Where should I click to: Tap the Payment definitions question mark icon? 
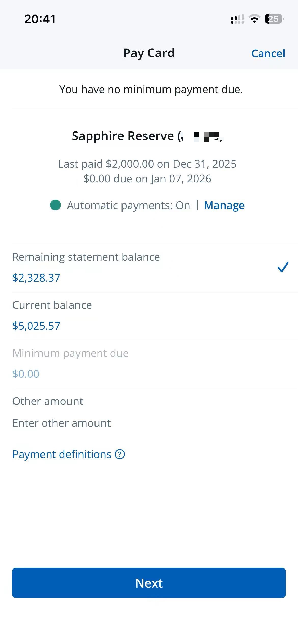(120, 454)
